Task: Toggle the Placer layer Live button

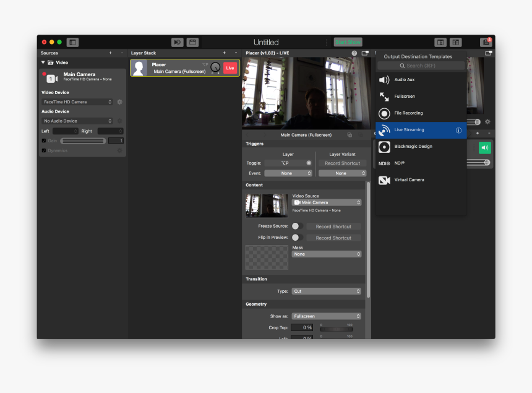Action: 230,68
